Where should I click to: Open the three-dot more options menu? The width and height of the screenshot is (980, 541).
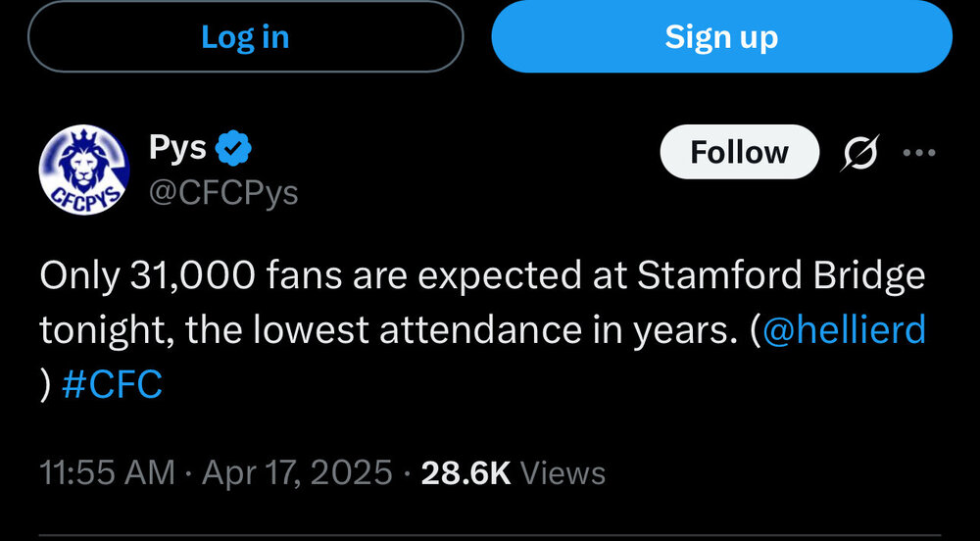pos(919,153)
